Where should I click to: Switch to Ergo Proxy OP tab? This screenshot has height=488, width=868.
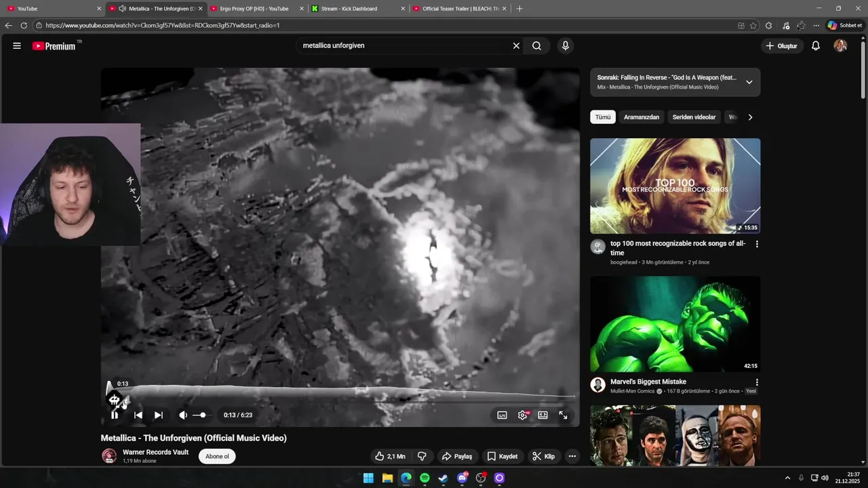[x=254, y=9]
